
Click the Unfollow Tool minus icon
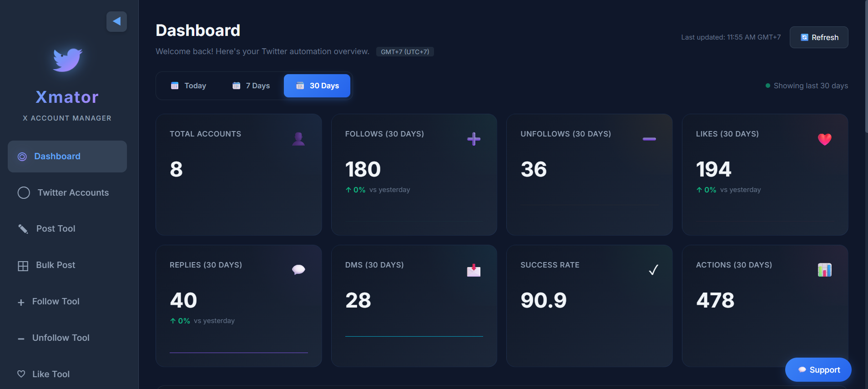click(21, 338)
